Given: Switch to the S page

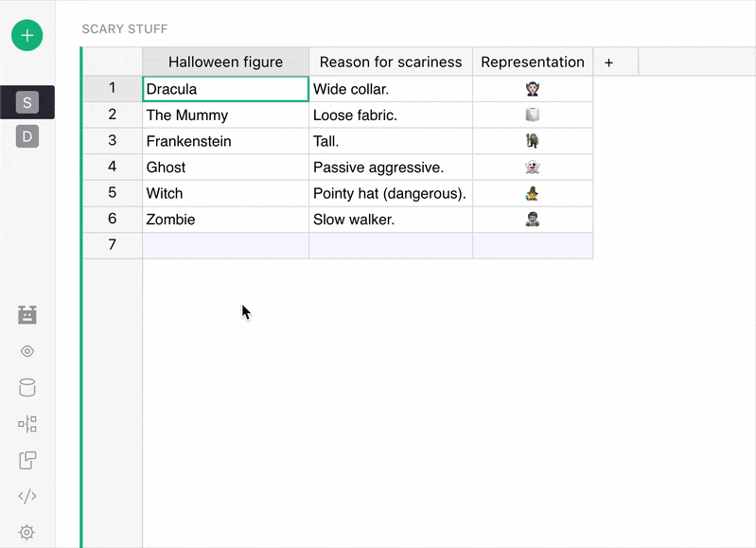Looking at the screenshot, I should [27, 102].
